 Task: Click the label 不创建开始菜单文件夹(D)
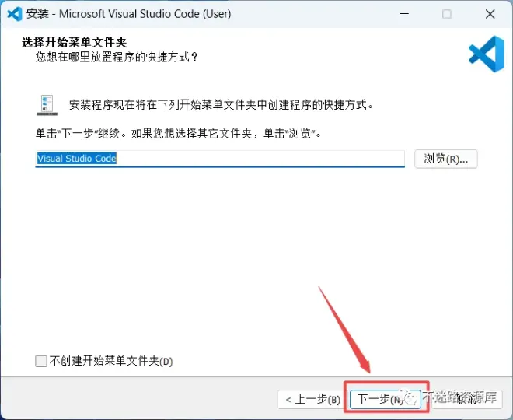pyautogui.click(x=111, y=361)
